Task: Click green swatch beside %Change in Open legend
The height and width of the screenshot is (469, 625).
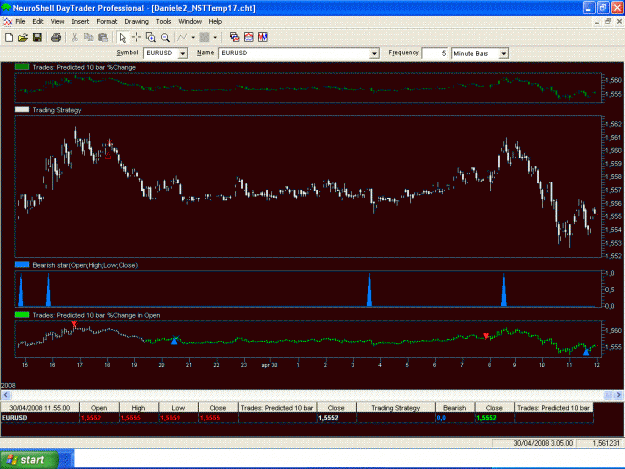Action: pos(22,315)
